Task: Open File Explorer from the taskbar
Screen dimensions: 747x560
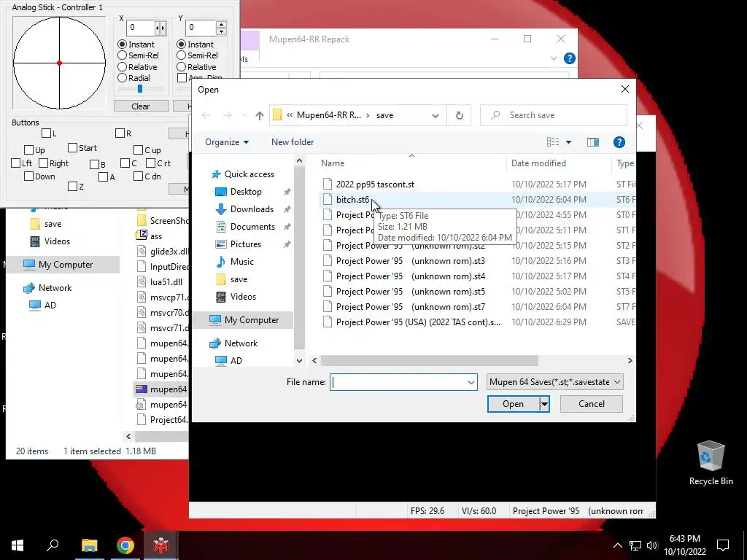Action: coord(89,545)
